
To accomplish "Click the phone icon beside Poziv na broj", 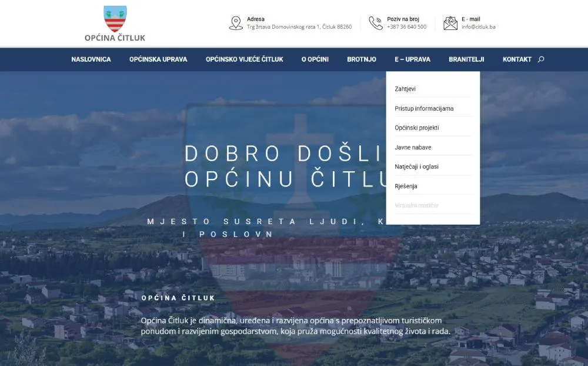I will click(375, 23).
